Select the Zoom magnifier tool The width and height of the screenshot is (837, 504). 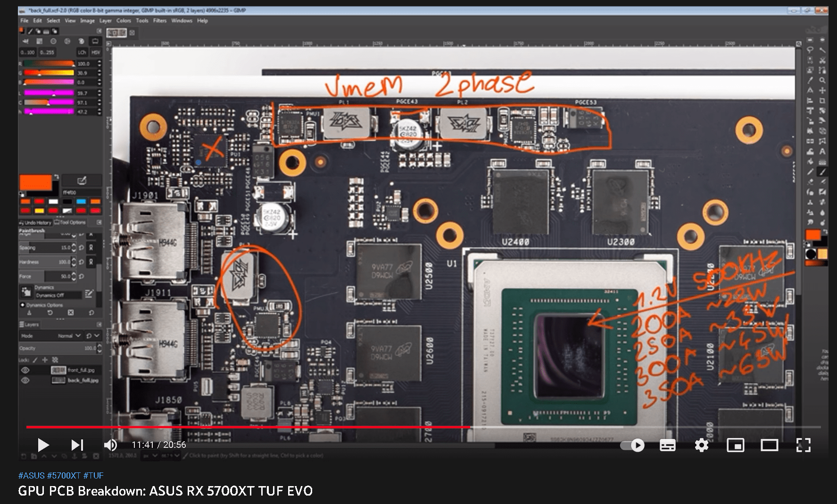tap(822, 81)
